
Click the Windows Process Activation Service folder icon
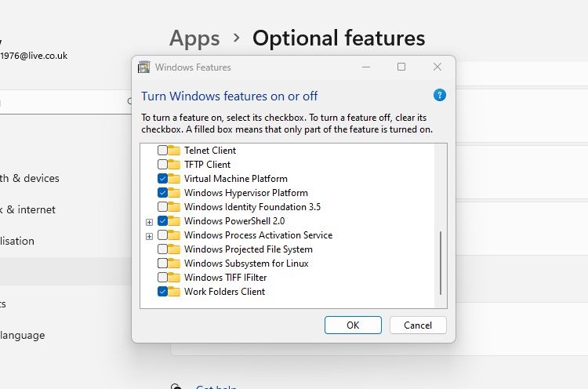click(174, 235)
